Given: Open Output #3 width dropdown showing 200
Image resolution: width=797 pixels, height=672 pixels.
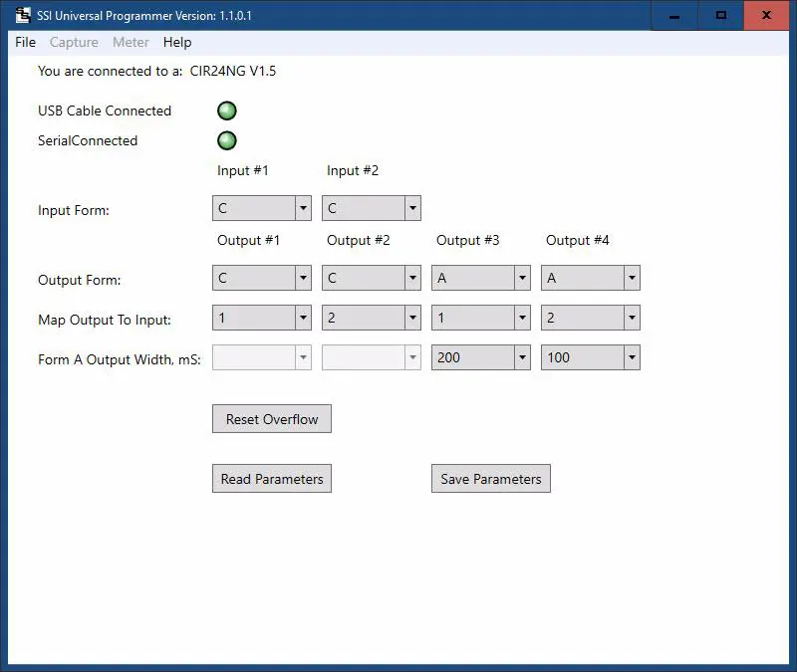Looking at the screenshot, I should pos(481,357).
